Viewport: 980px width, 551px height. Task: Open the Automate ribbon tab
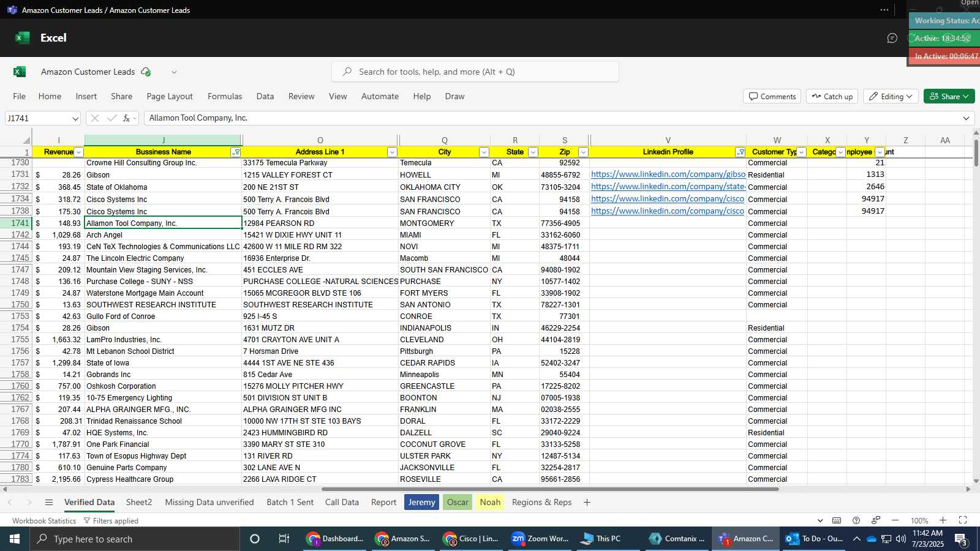pos(380,96)
